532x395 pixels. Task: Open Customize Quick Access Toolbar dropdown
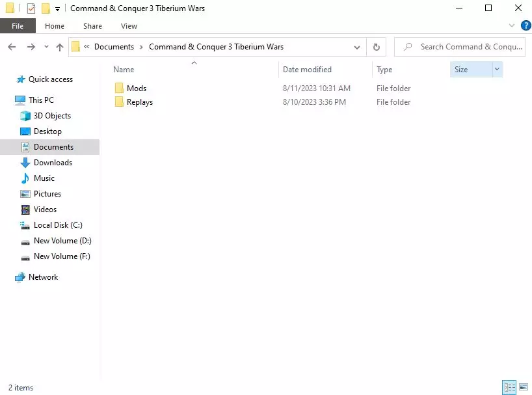coord(57,9)
